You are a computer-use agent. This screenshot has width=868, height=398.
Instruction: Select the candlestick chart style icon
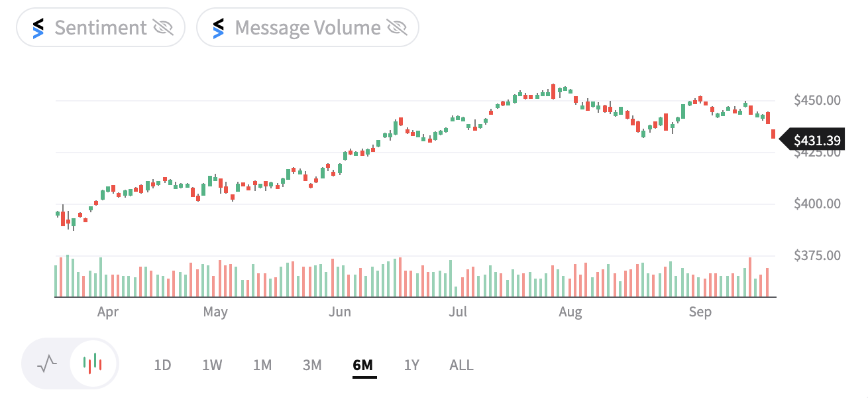(x=92, y=364)
